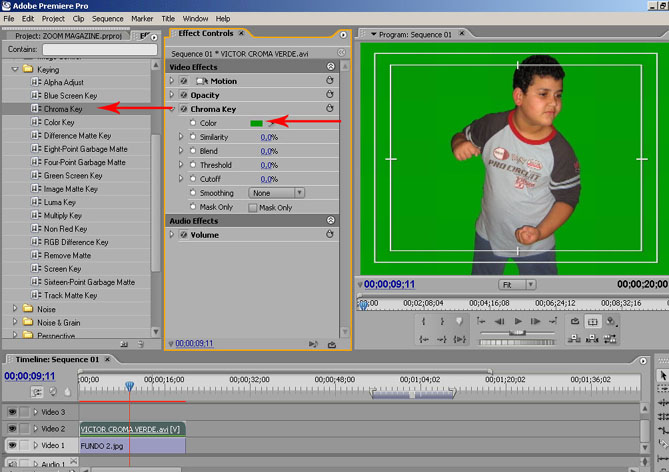Image resolution: width=669 pixels, height=472 pixels.
Task: Open the Smoothing dropdown
Action: 278,193
